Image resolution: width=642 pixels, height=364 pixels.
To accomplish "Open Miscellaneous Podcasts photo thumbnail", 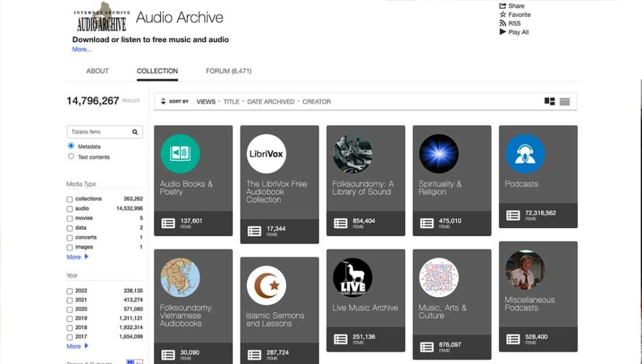I will (x=525, y=269).
